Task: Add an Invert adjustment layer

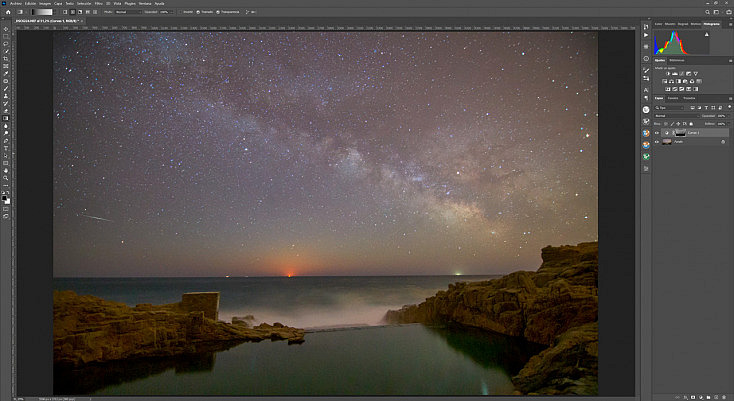Action: coord(668,89)
